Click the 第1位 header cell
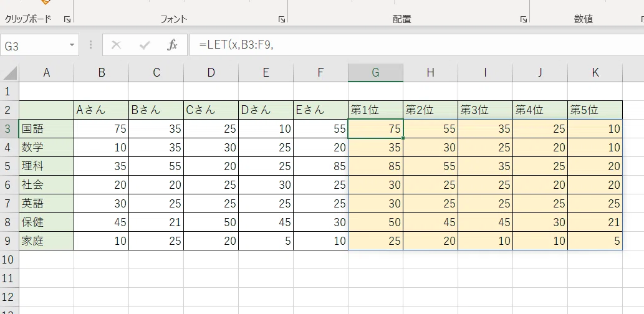Screen dimensions: 644x314 pos(375,110)
